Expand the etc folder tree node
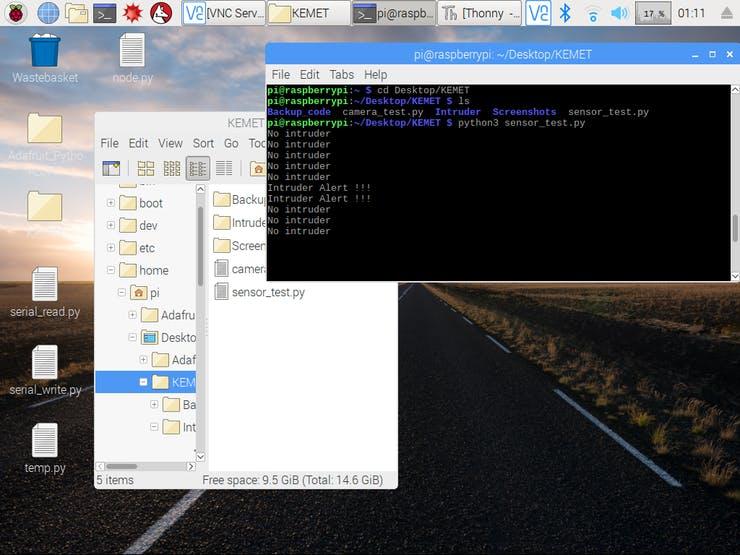Viewport: 740px width, 555px height. coord(110,247)
